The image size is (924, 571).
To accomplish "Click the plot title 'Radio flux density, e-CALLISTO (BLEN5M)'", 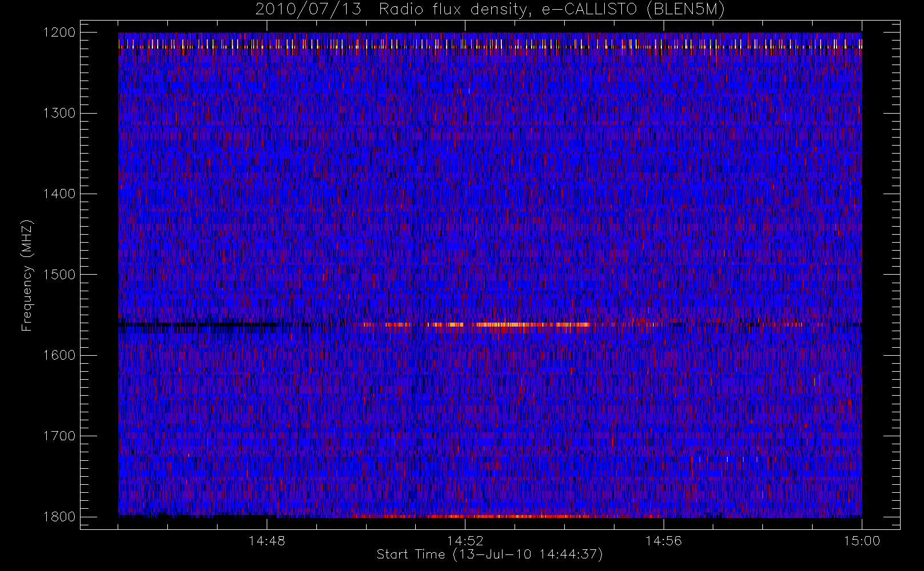I will [x=552, y=10].
